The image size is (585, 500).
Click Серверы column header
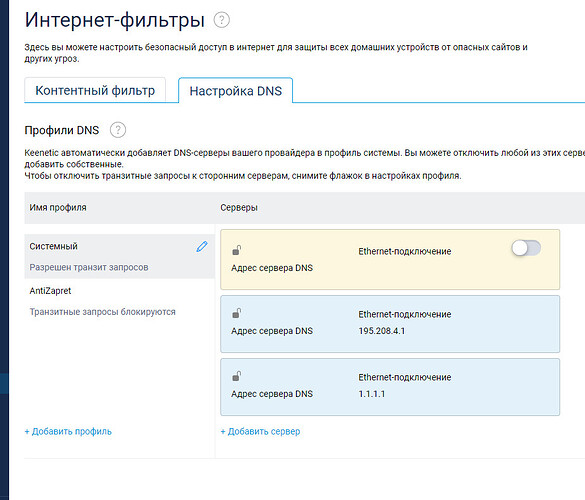point(239,207)
